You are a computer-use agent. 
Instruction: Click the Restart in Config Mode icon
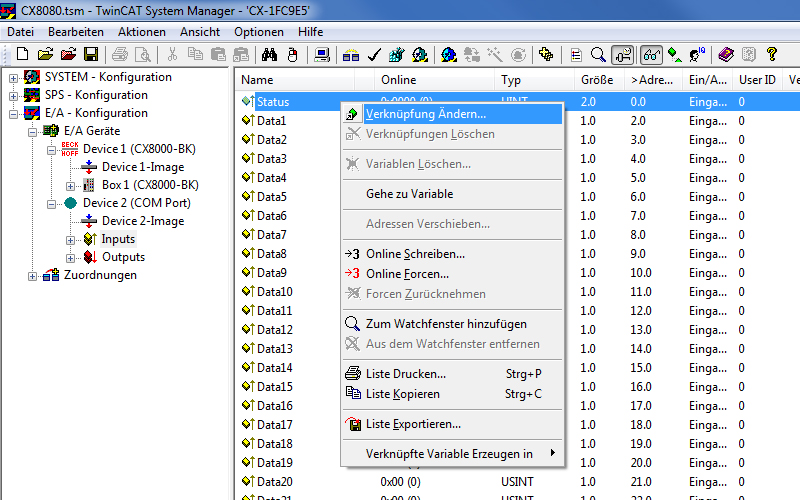point(449,54)
